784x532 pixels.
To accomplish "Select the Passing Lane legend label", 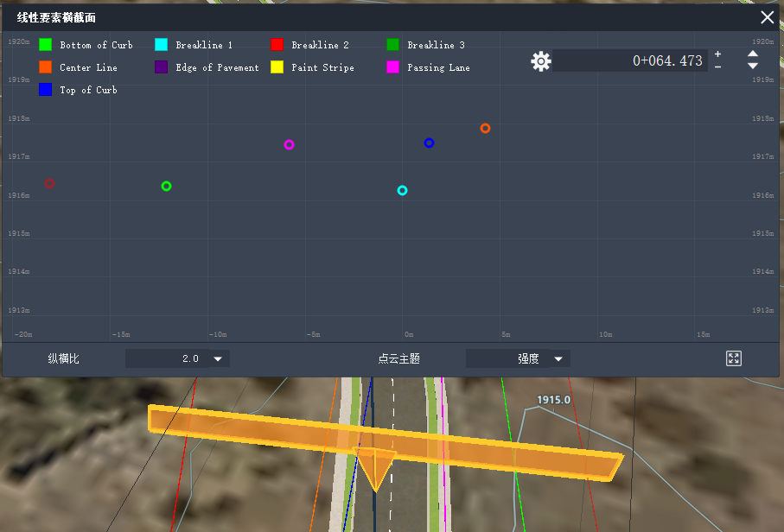I will 438,67.
